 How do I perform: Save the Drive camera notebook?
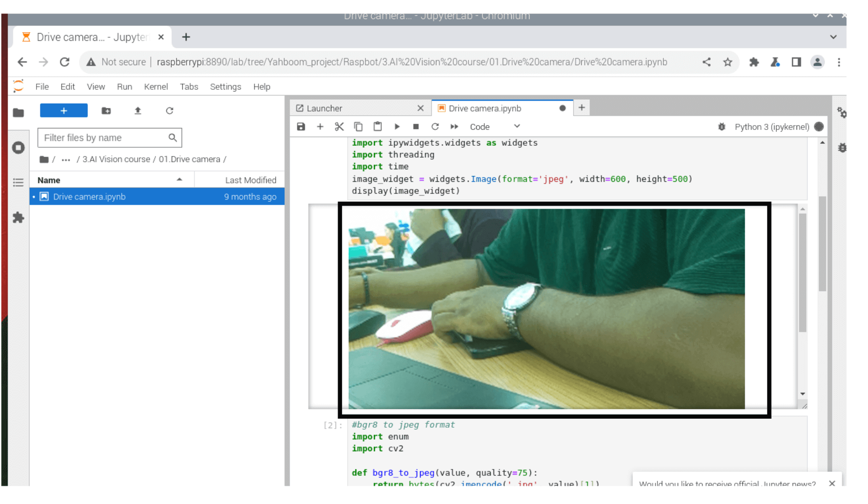pos(301,126)
